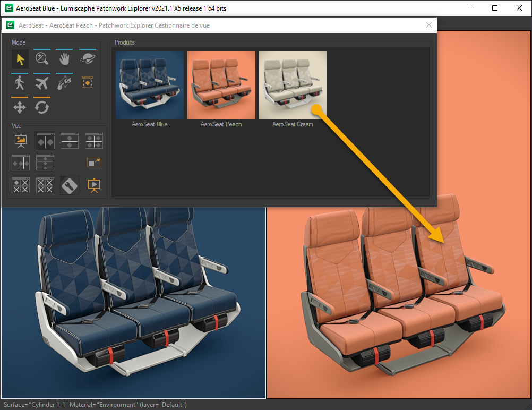532x410 pixels.
Task: Select the pointer selection tool
Action: click(x=20, y=59)
